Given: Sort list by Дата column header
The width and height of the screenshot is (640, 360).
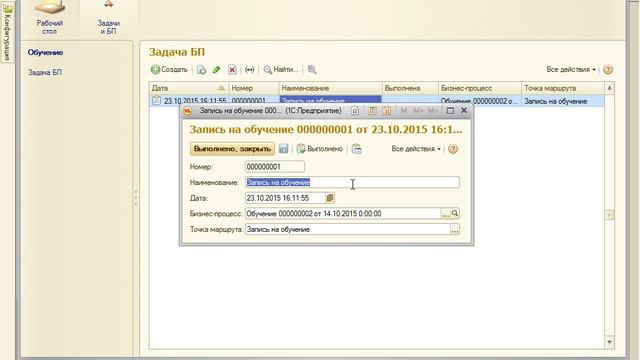Looking at the screenshot, I should pyautogui.click(x=188, y=88).
